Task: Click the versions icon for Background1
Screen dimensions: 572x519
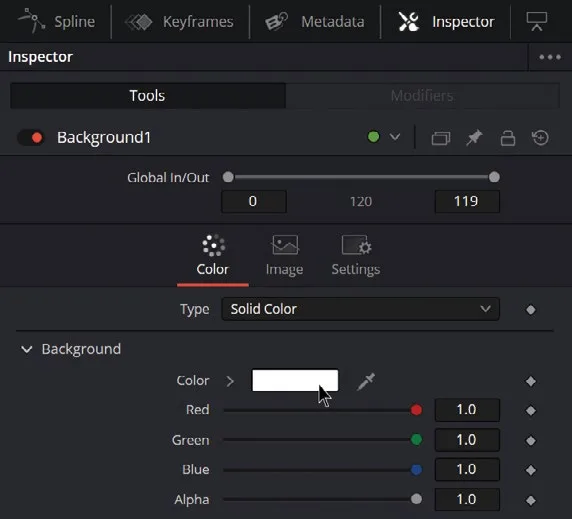Action: point(441,138)
